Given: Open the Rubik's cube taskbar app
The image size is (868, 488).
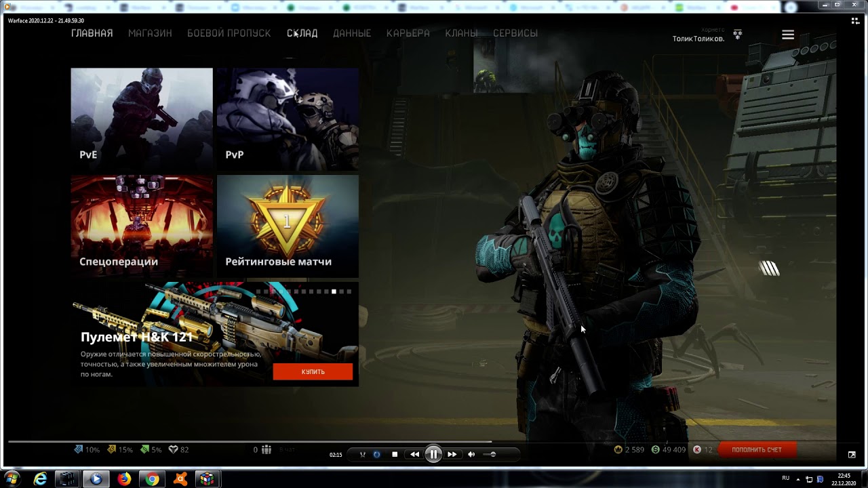Looking at the screenshot, I should (207, 479).
